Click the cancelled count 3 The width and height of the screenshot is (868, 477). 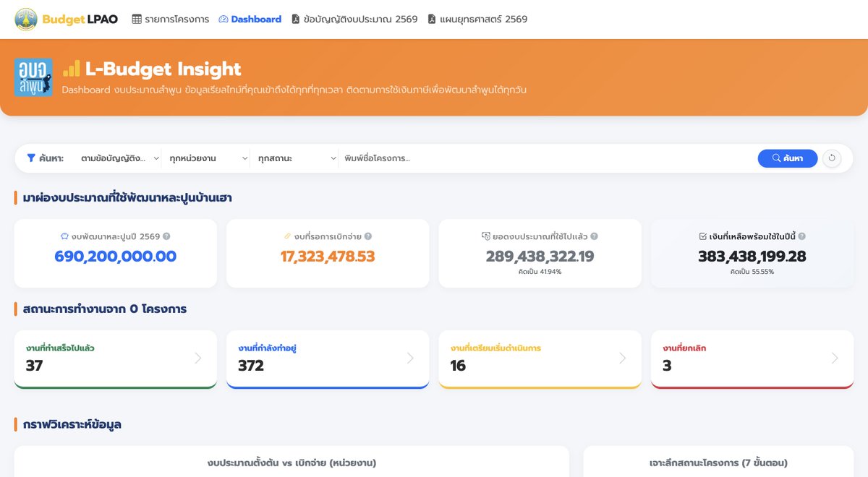click(x=667, y=366)
